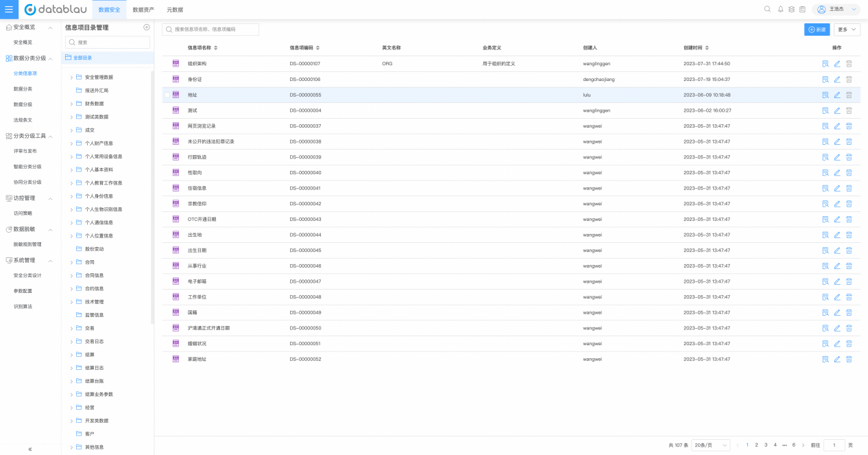Viewport: 868px width, 455px height.
Task: Click the directory tree search box
Action: tap(108, 43)
